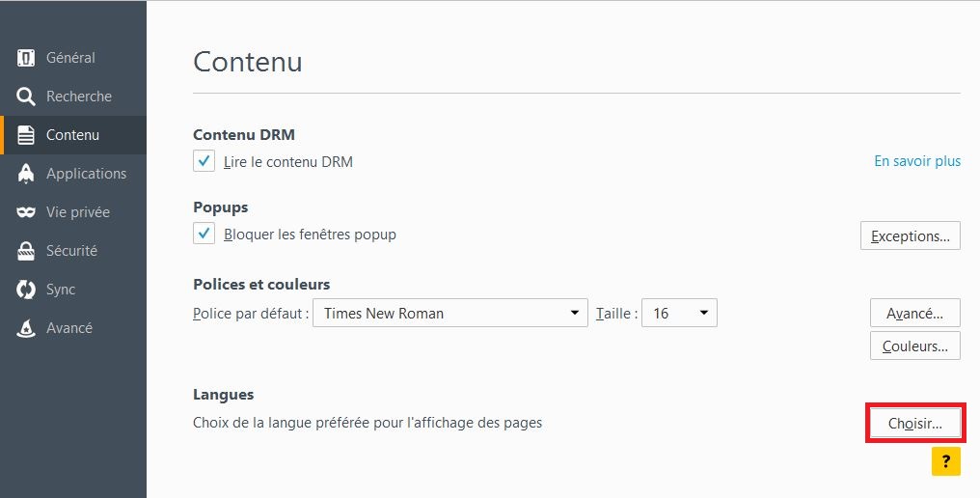Click the Vie privée mask icon
Screen dimensions: 980x498
tap(26, 212)
